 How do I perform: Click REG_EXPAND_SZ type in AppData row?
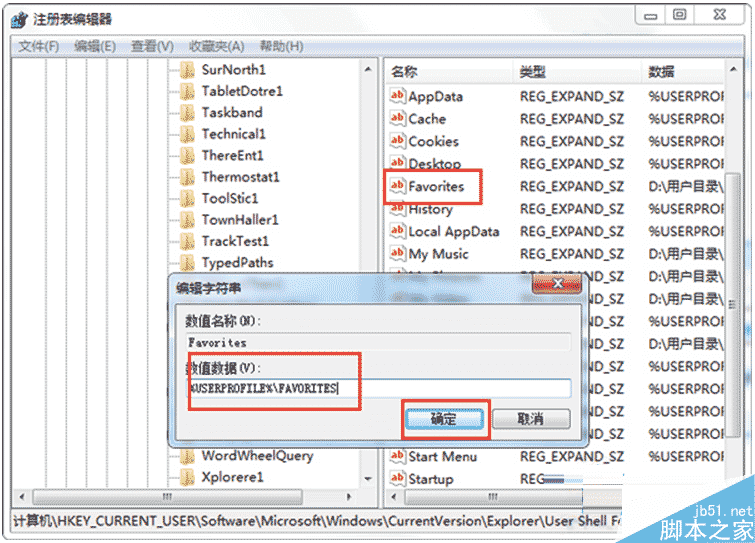[572, 97]
